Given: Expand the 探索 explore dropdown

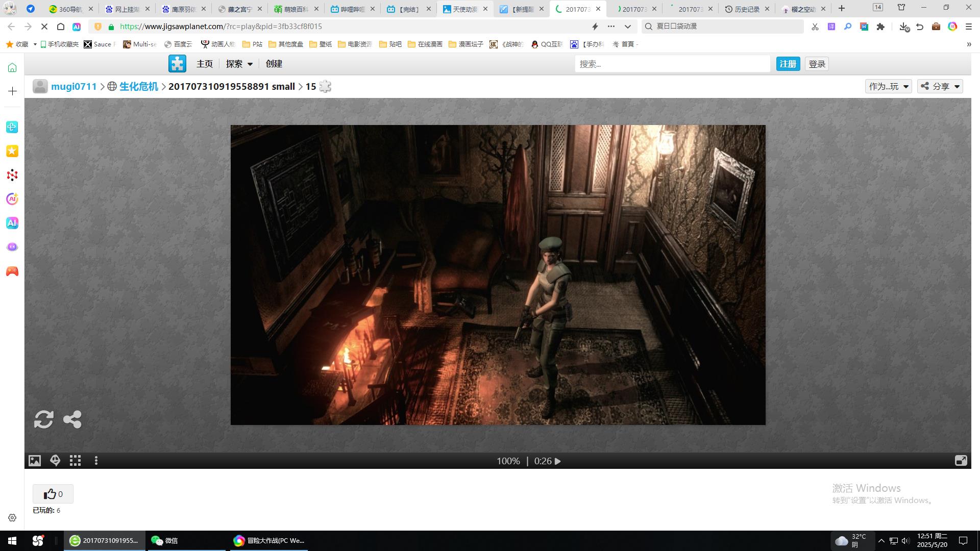Looking at the screenshot, I should 239,64.
